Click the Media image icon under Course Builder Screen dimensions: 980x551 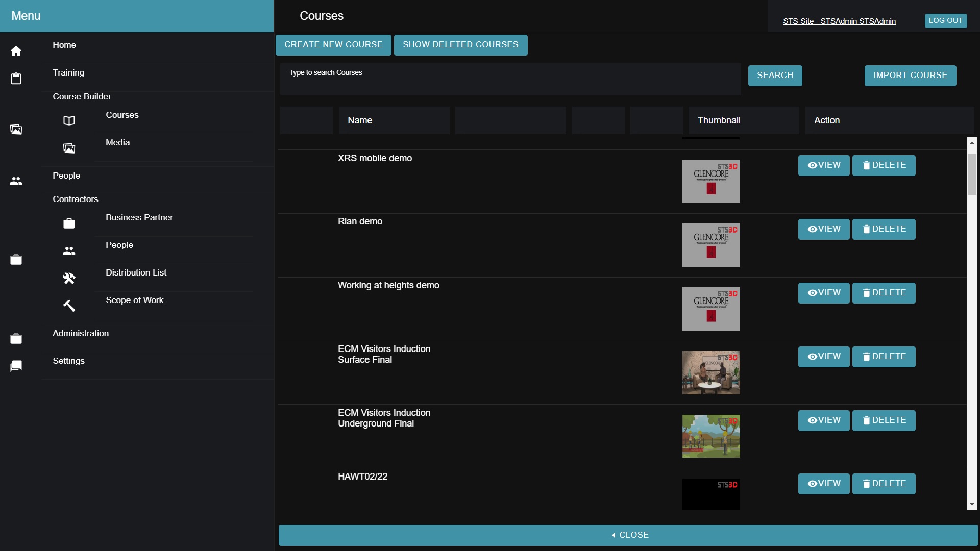tap(69, 148)
